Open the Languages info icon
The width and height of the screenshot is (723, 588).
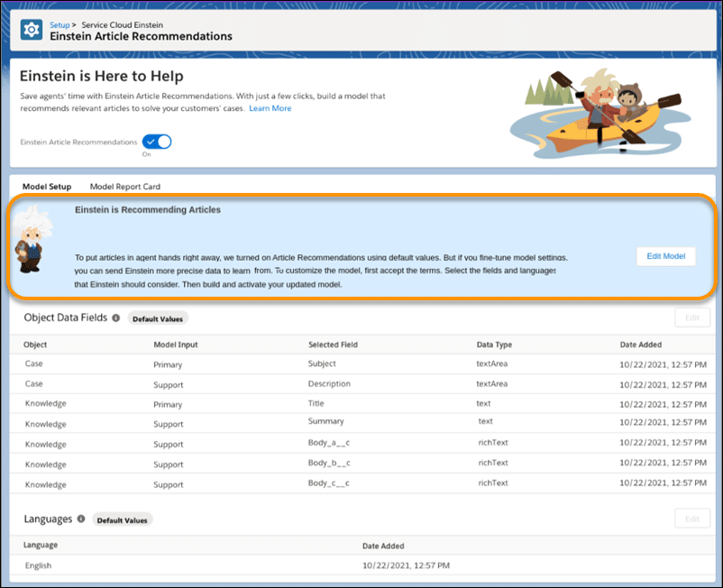[x=81, y=519]
